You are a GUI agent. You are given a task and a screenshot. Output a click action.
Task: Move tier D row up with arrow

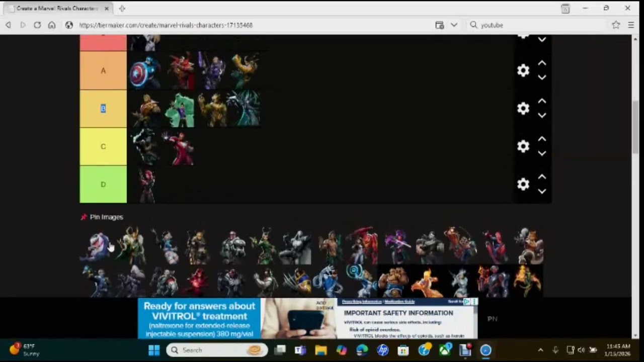coord(542,177)
